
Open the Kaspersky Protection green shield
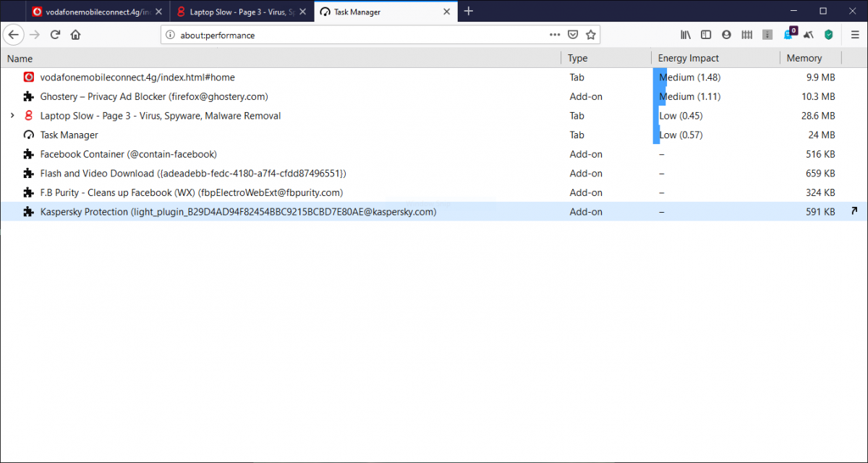(x=829, y=35)
